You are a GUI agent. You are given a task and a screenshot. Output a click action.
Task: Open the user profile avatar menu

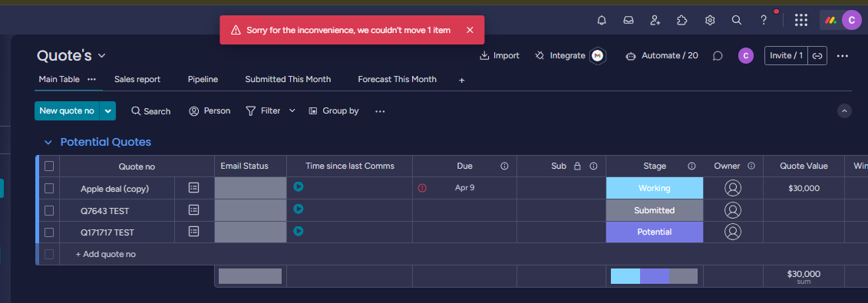[851, 21]
